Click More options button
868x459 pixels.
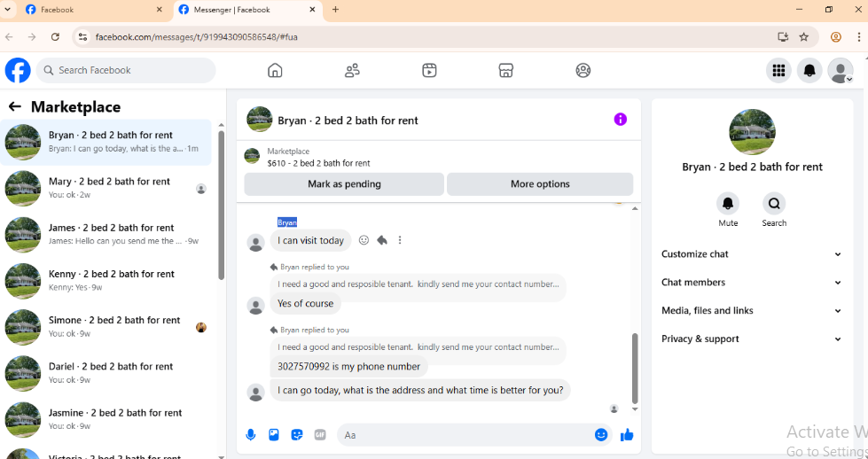(x=540, y=184)
